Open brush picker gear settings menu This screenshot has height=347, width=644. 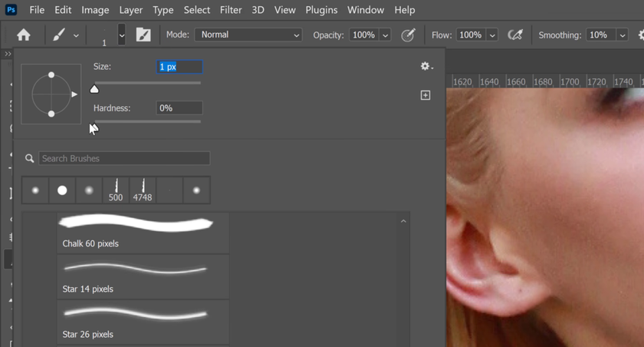pos(426,66)
